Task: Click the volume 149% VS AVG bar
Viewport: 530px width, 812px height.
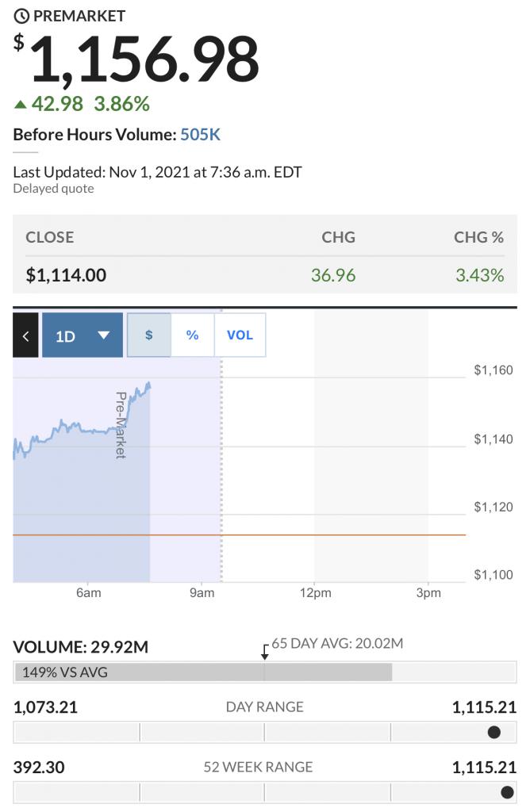Action: [204, 672]
